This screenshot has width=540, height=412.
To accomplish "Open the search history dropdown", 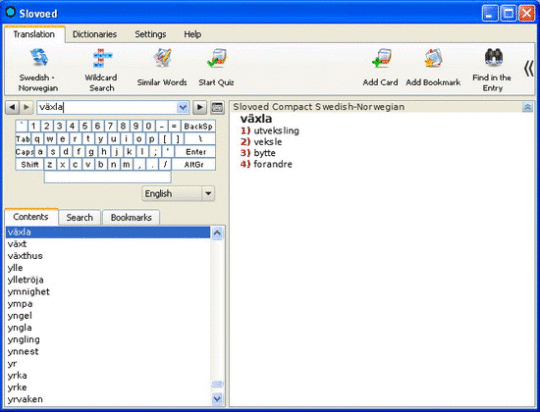I will (x=183, y=107).
